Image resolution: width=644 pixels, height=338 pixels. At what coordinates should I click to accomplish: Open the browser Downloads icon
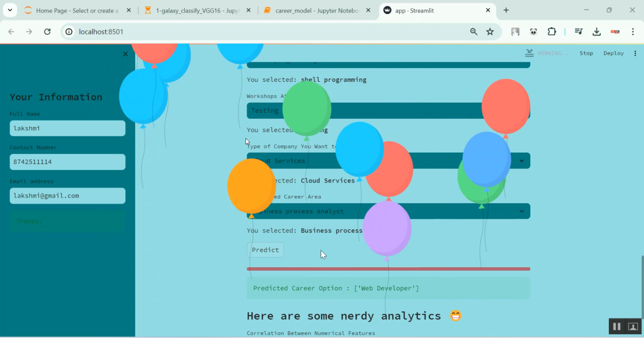click(597, 31)
